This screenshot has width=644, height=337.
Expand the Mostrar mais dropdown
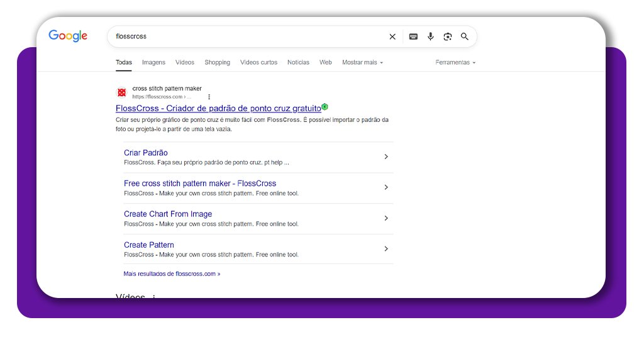(x=362, y=62)
